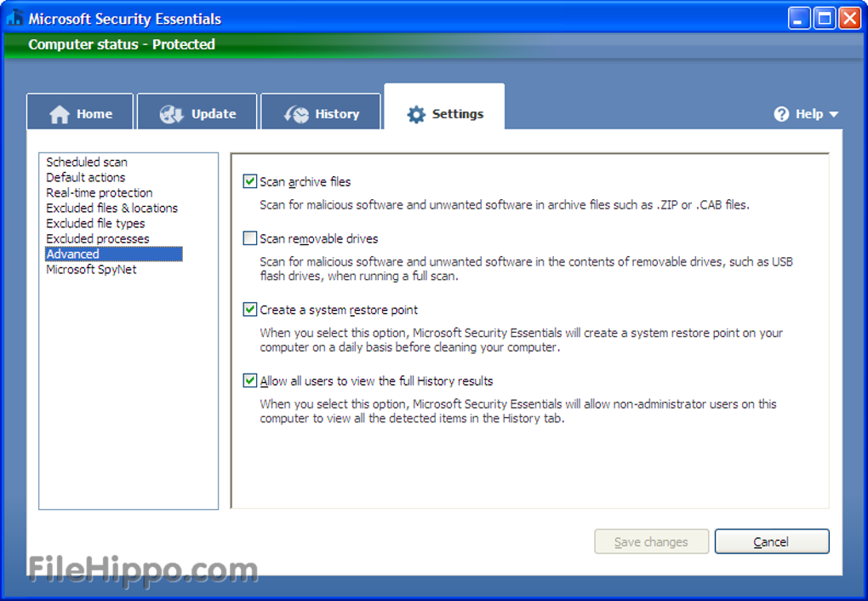
Task: Choose Microsoft SpyNet in the sidebar
Action: pyautogui.click(x=91, y=269)
